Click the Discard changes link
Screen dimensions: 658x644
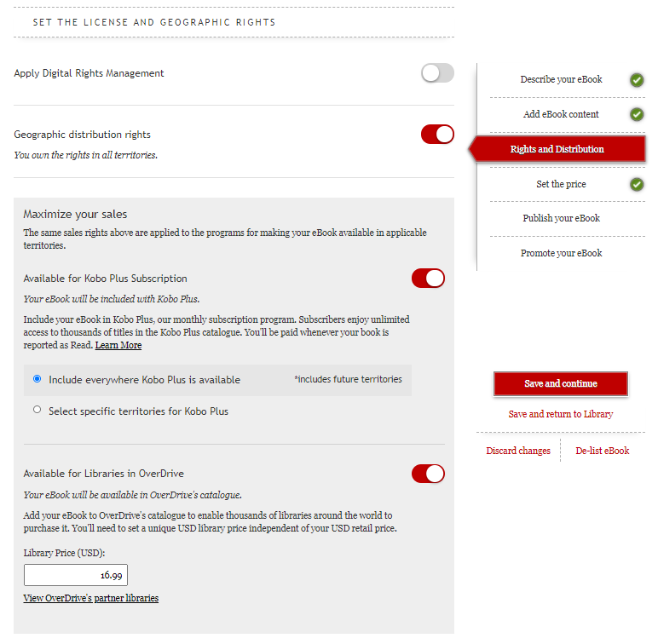(x=518, y=451)
